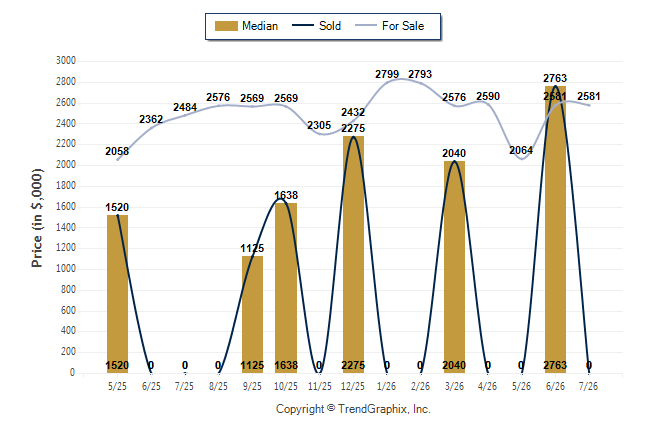Click the 3000 y-axis tick label
646x434 pixels.
tap(66, 61)
